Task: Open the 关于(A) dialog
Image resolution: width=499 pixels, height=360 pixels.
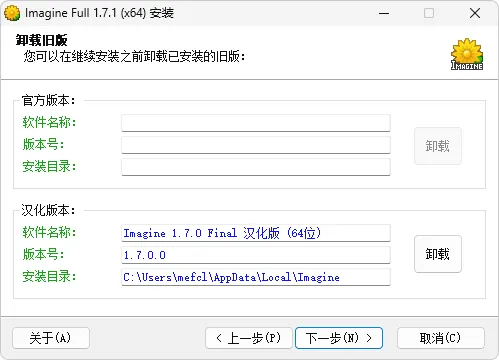Action: click(51, 338)
